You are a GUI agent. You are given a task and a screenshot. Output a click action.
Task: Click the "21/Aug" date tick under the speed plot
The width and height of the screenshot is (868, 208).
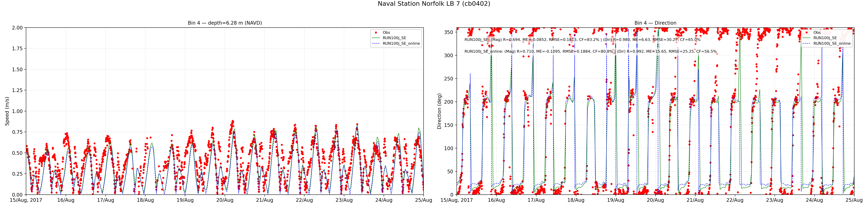(x=265, y=200)
